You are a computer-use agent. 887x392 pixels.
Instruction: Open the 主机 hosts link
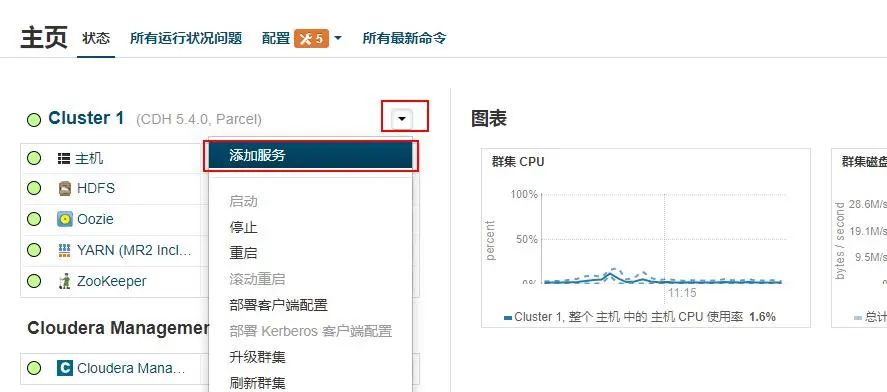coord(89,158)
